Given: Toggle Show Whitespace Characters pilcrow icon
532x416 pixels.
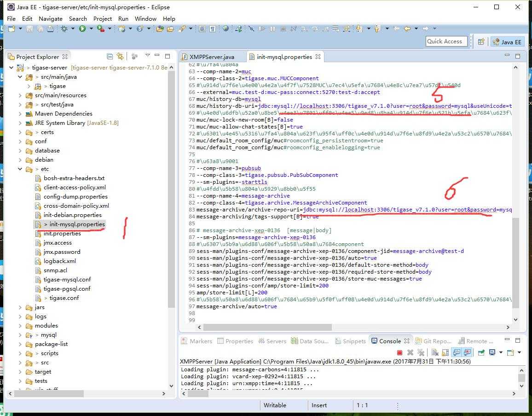Looking at the screenshot, I should coord(213,29).
